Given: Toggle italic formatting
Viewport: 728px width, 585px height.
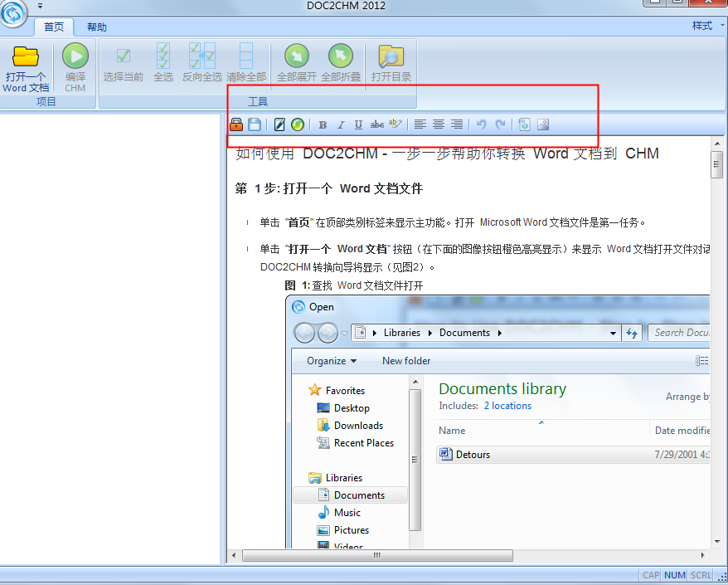Looking at the screenshot, I should pos(341,124).
